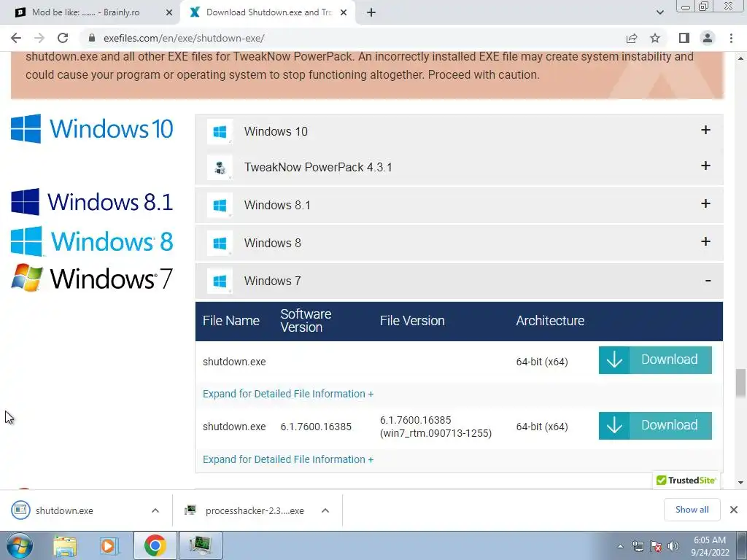Open Action Center flag icon
Screen dimensions: 747x560
[656, 546]
